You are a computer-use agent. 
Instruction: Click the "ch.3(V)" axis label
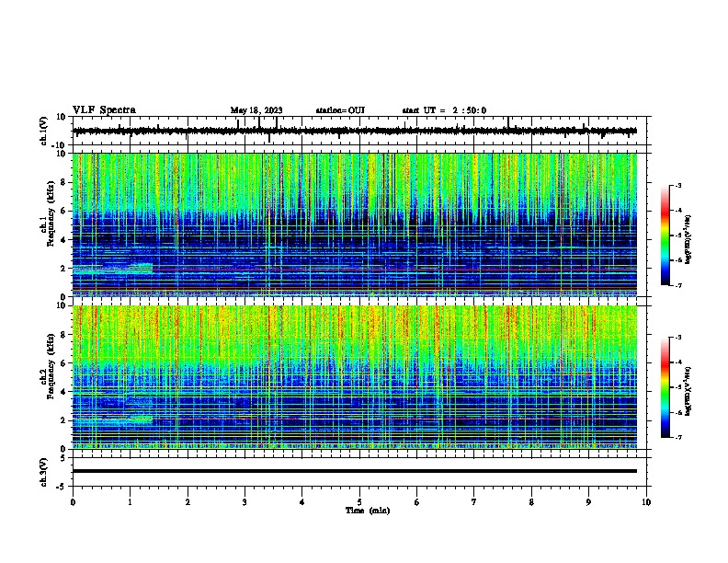tap(44, 472)
